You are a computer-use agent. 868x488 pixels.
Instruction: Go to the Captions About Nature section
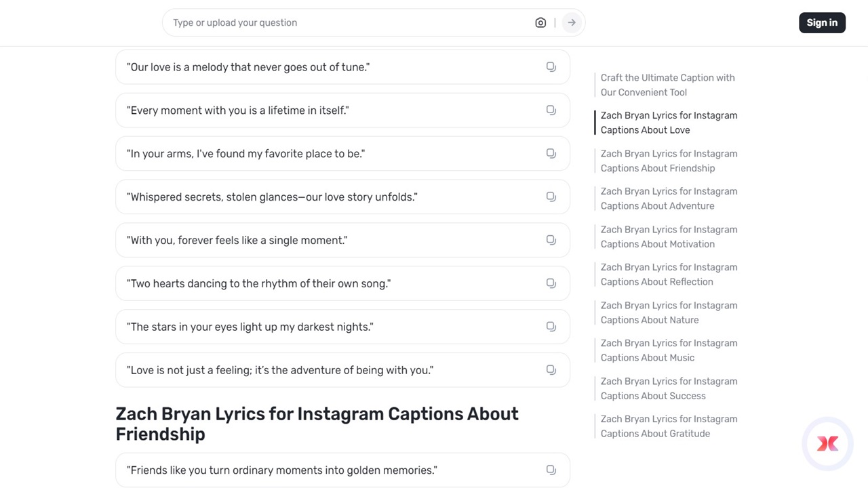(669, 312)
